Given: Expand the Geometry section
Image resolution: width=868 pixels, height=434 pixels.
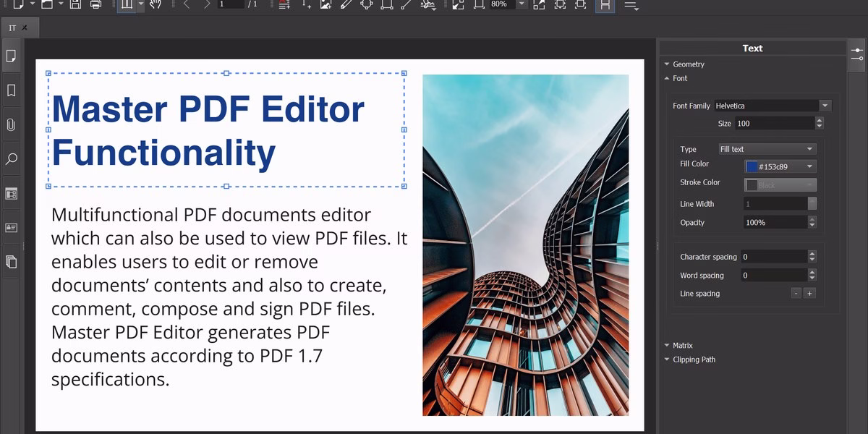Looking at the screenshot, I should [685, 64].
